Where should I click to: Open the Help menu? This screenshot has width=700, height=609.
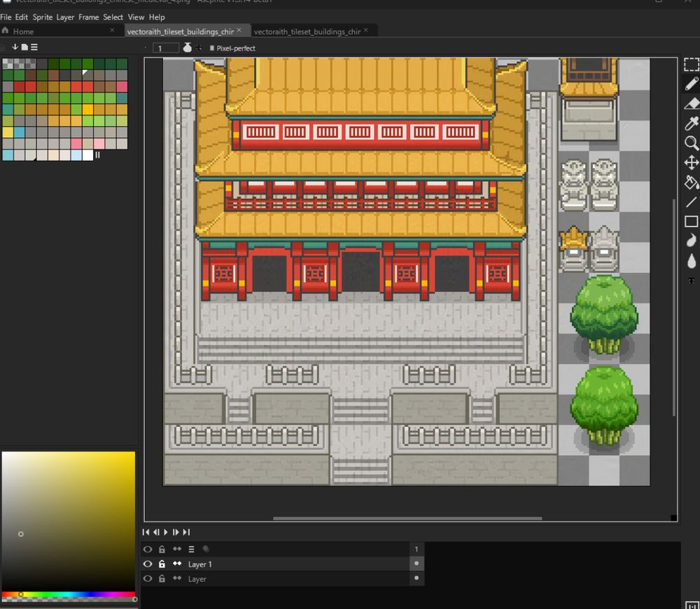click(x=157, y=17)
